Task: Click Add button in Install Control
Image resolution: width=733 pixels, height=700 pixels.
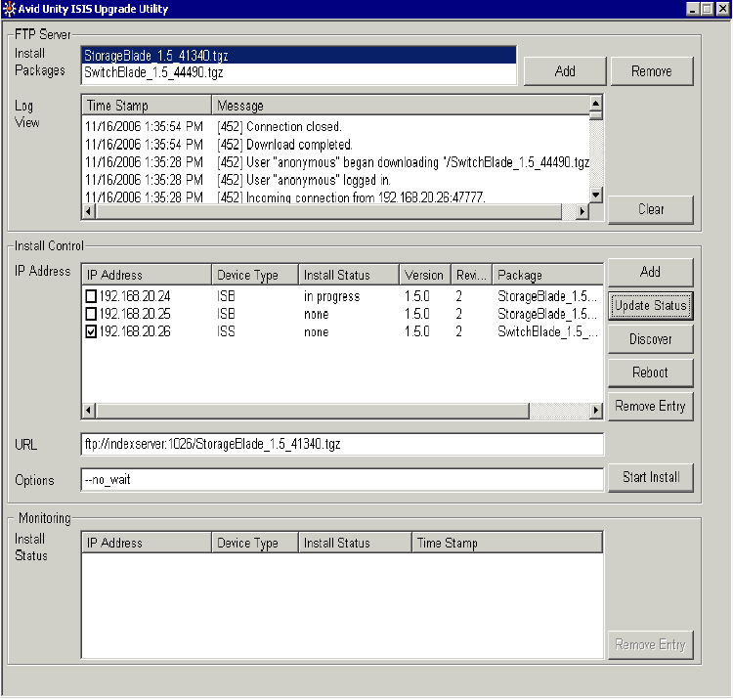Action: pyautogui.click(x=650, y=272)
